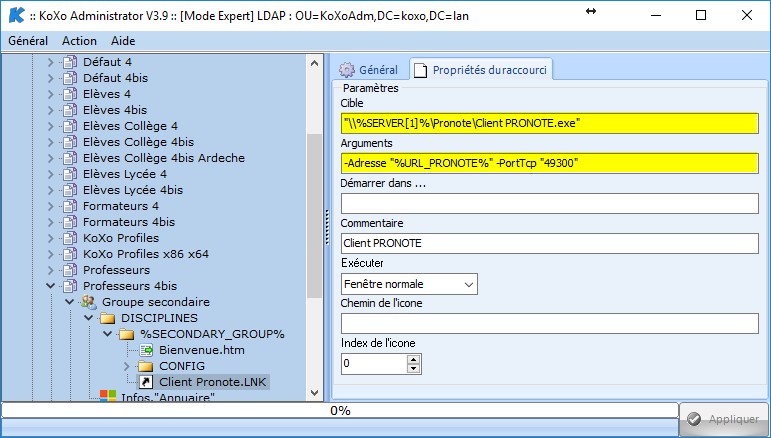
Task: Click the Commentaire field with Client PRONOTE
Action: 550,243
